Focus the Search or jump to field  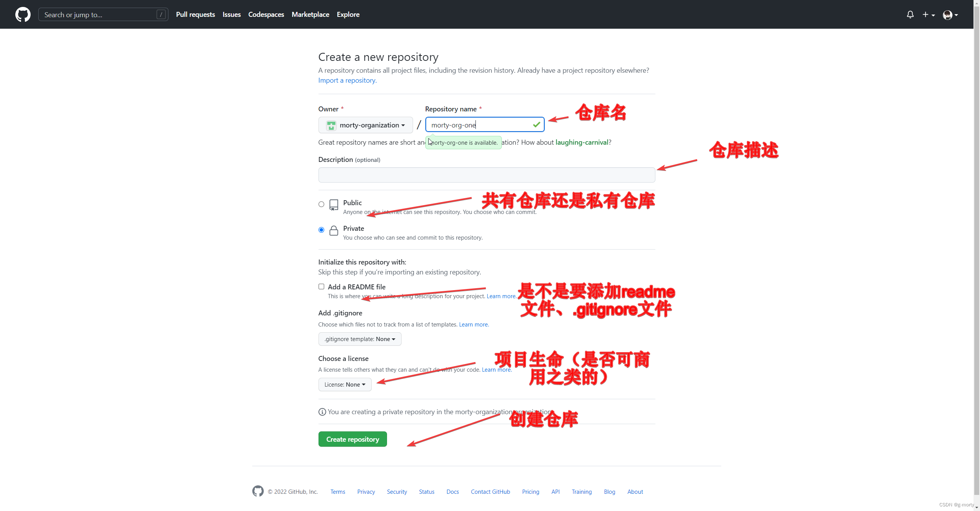(103, 15)
